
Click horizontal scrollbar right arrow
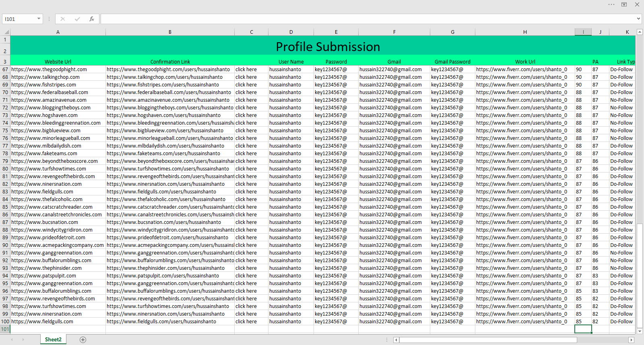pyautogui.click(x=631, y=340)
